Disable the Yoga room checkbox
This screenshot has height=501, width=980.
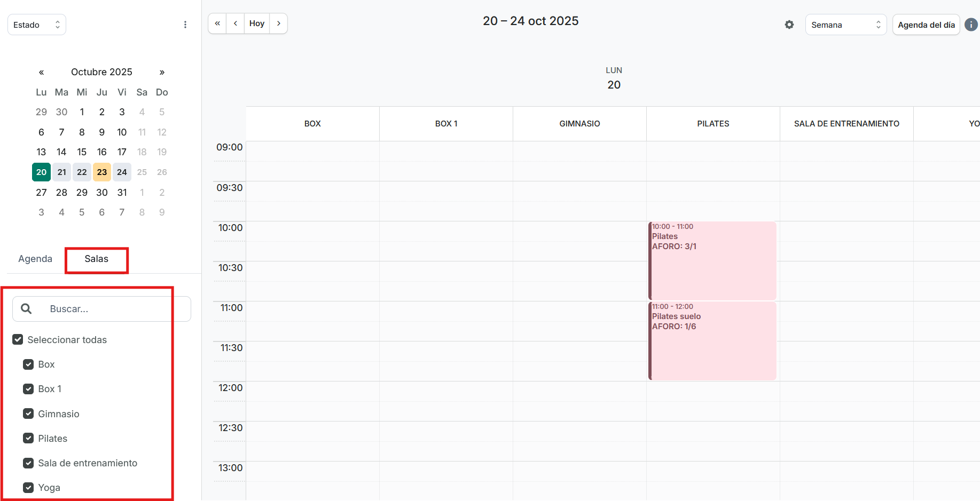(x=28, y=488)
